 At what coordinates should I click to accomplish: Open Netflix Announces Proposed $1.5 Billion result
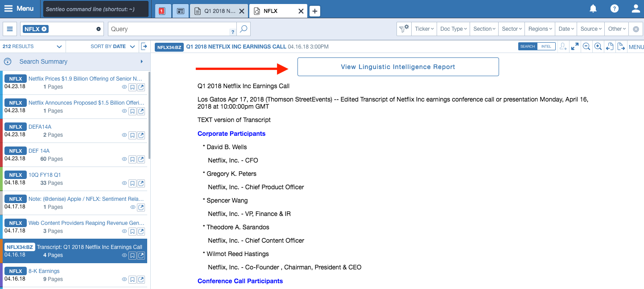point(85,103)
